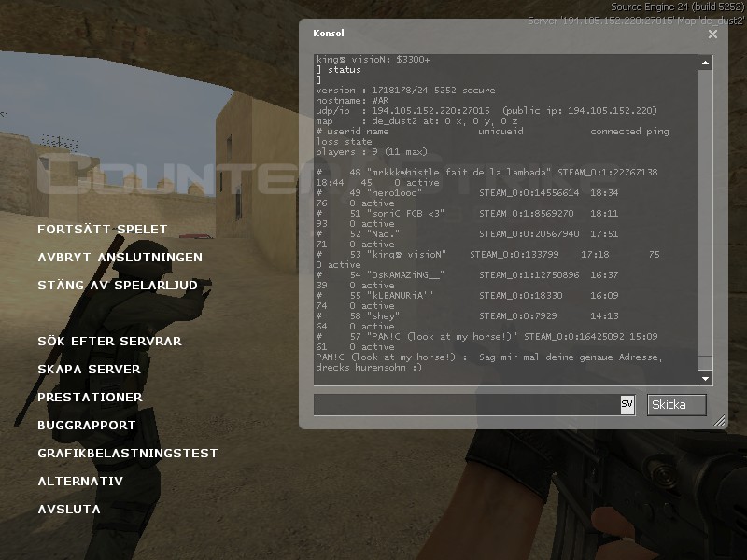Disconnect using Avbryt anslutningen
The image size is (747, 560).
coord(120,258)
